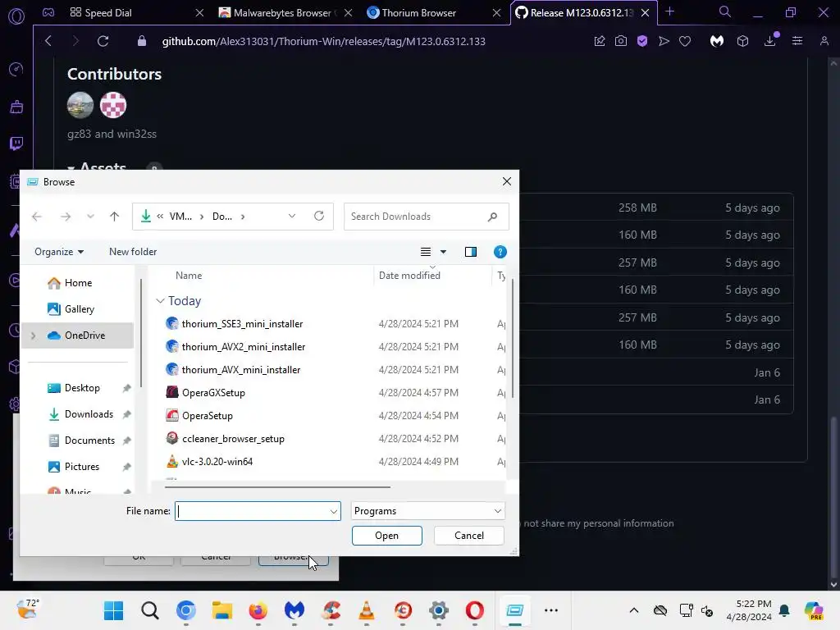Cancel the Browse dialog
Image resolution: width=840 pixels, height=630 pixels.
pos(468,536)
